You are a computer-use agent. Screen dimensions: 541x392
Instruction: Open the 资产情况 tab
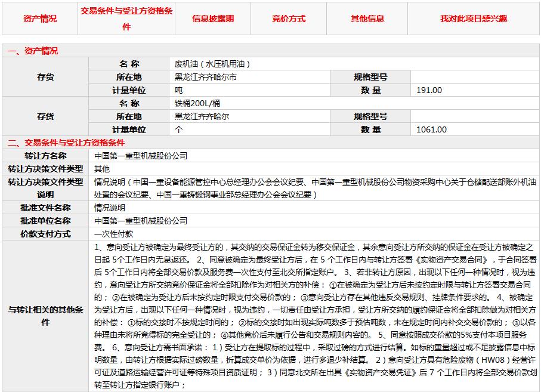point(40,18)
